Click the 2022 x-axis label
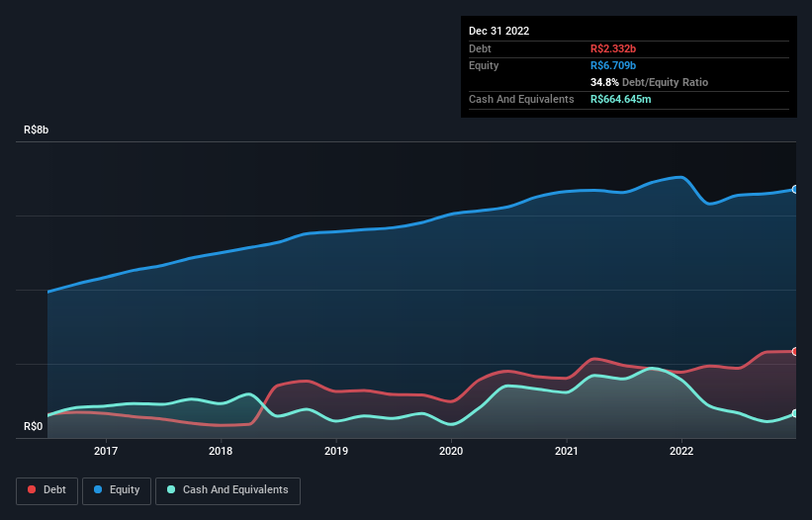This screenshot has width=812, height=520. [681, 451]
